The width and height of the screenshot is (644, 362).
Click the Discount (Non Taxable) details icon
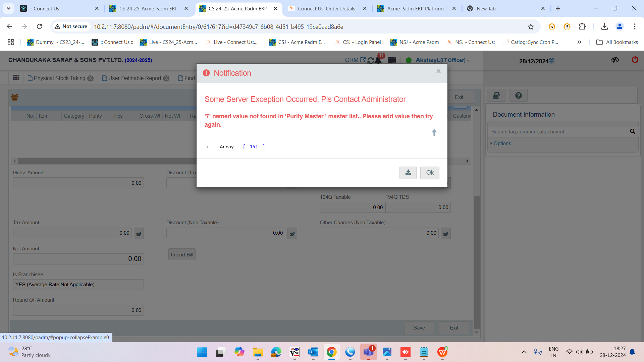pos(292,234)
